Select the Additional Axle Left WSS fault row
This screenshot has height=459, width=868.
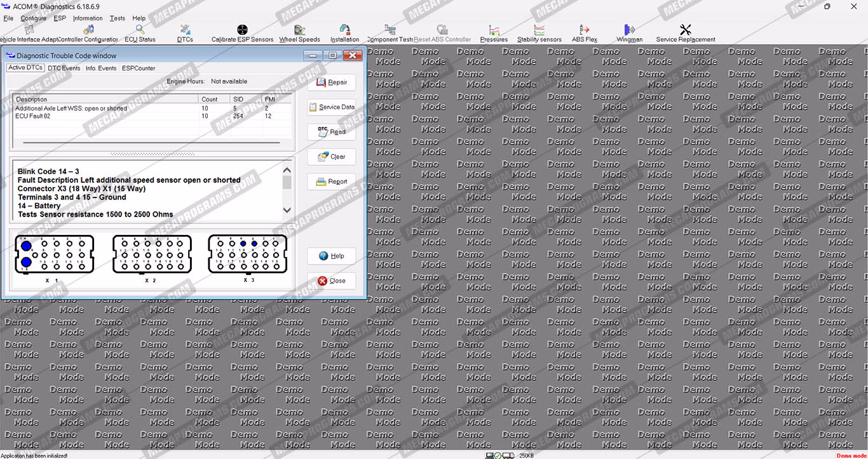coord(71,109)
